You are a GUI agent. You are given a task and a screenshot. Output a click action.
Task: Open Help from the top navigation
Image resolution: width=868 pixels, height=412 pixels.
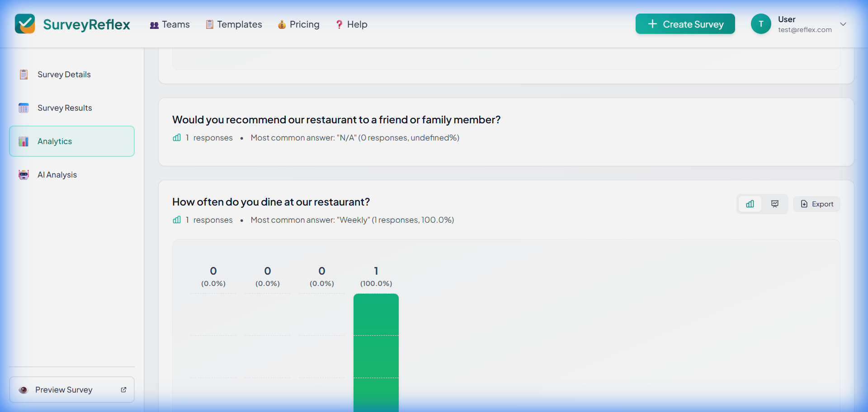coord(352,24)
